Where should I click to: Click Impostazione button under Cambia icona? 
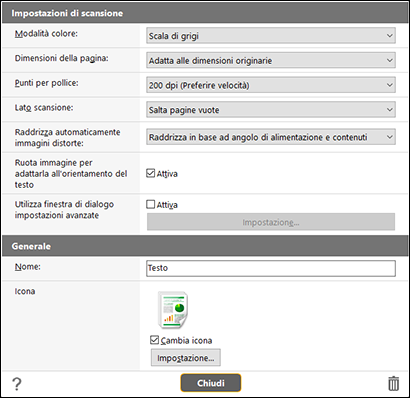[186, 358]
